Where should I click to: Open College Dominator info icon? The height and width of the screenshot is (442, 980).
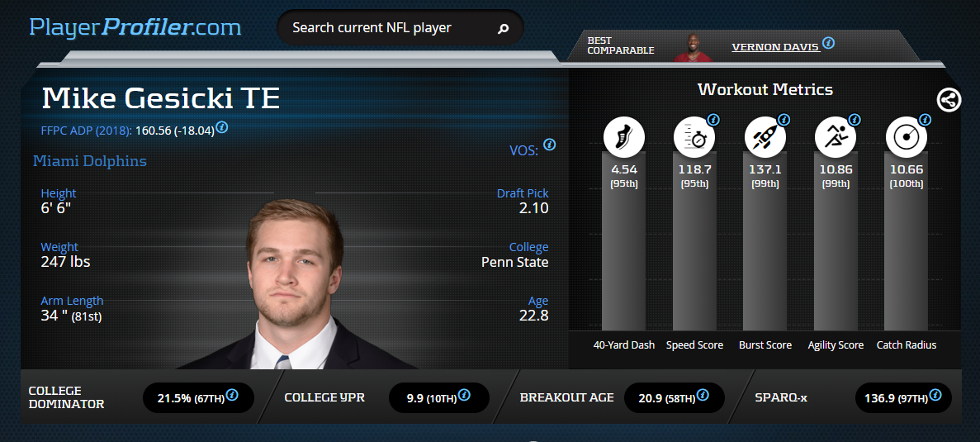(232, 395)
